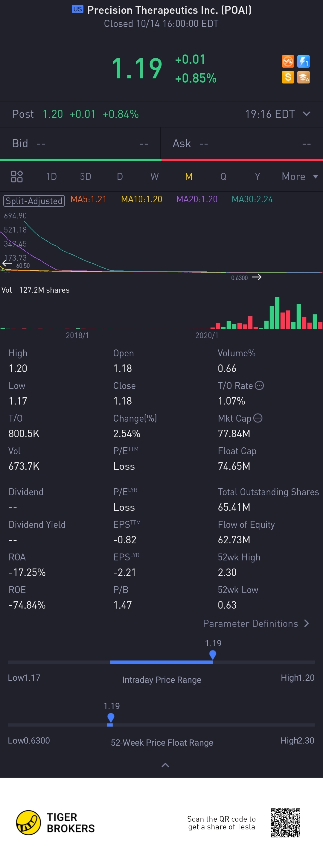
Task: Click the ROA value -17.25%
Action: click(x=27, y=572)
